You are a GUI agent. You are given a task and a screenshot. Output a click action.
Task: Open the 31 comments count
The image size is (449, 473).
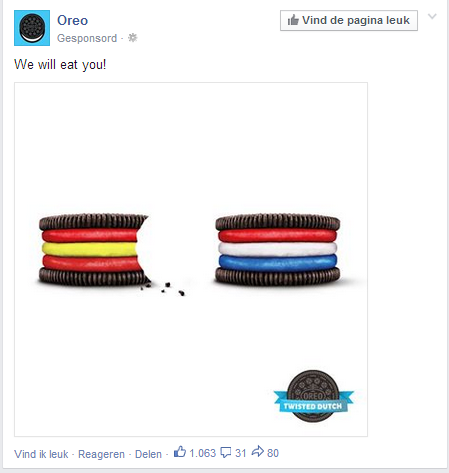(x=241, y=453)
